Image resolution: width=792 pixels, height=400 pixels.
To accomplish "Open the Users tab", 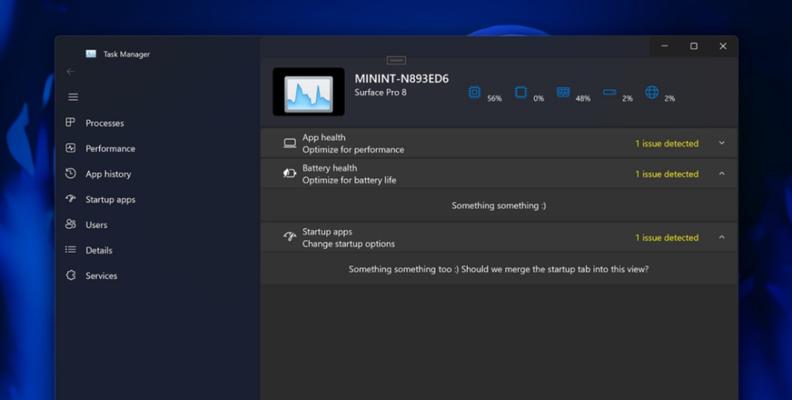I will tap(96, 225).
